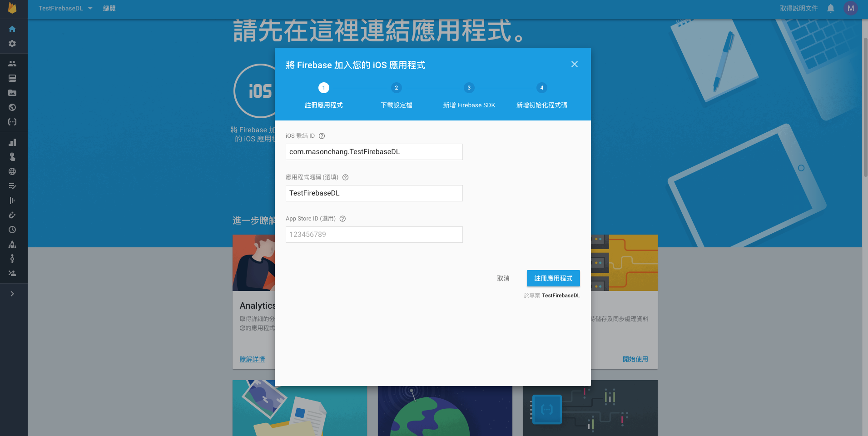The width and height of the screenshot is (868, 436).
Task: Select the 總覽 tab in header
Action: click(109, 8)
